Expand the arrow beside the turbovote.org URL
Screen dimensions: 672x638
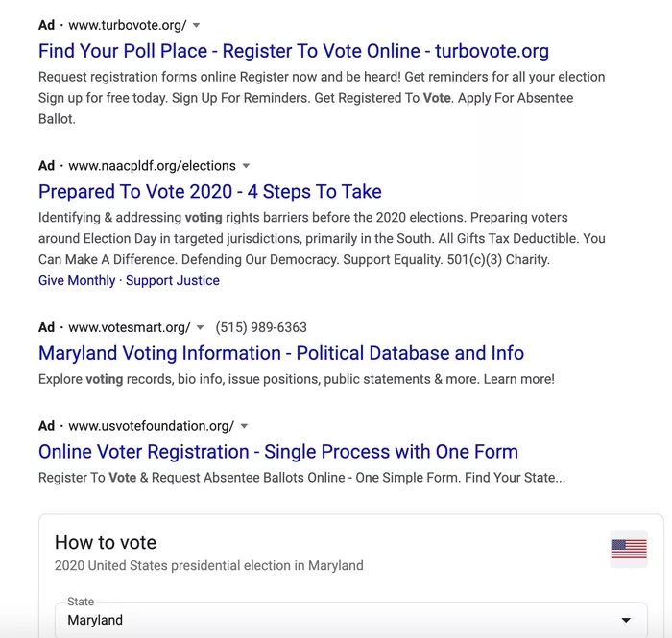pos(197,25)
